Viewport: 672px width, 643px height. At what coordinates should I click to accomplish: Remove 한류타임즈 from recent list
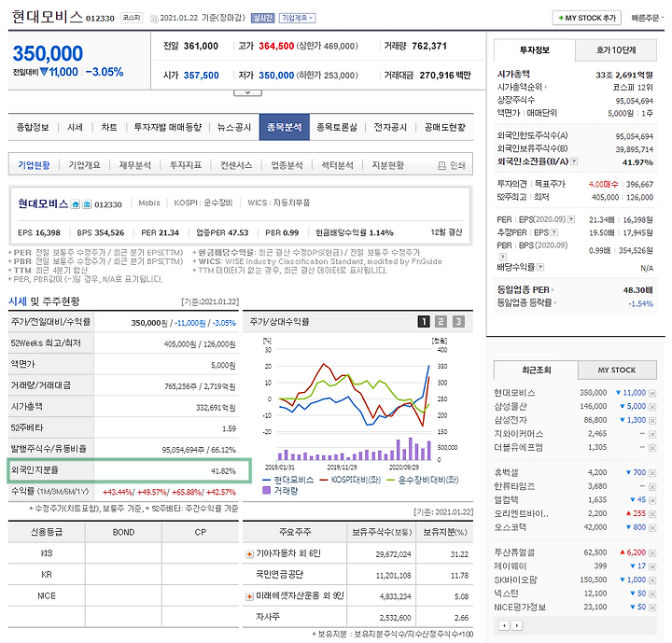(652, 487)
